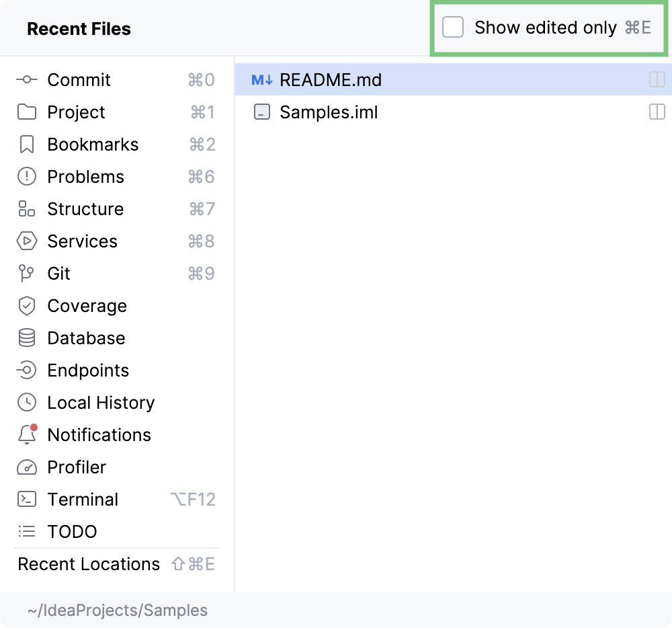
Task: Click the Notifications bell icon
Action: coord(27,435)
